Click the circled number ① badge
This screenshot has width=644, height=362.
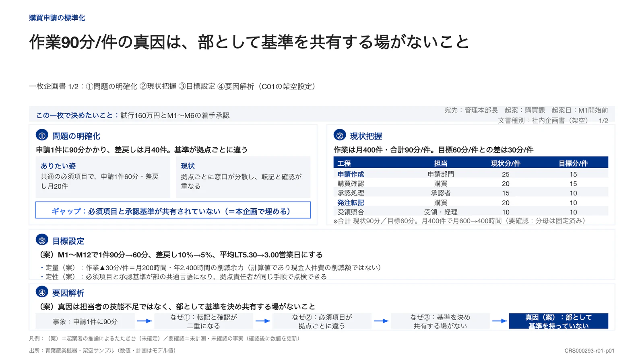click(x=42, y=135)
